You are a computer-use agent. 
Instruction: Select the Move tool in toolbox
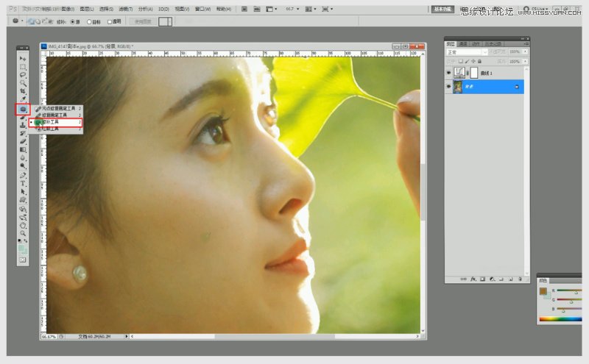pyautogui.click(x=23, y=58)
